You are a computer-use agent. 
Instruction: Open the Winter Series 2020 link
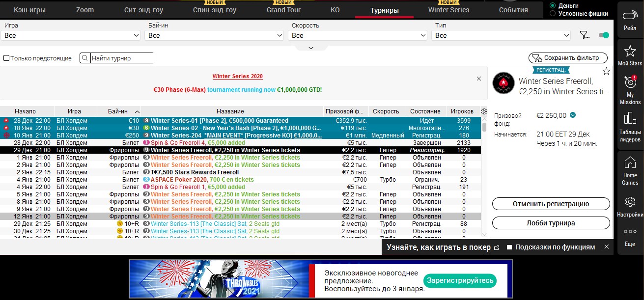(238, 76)
